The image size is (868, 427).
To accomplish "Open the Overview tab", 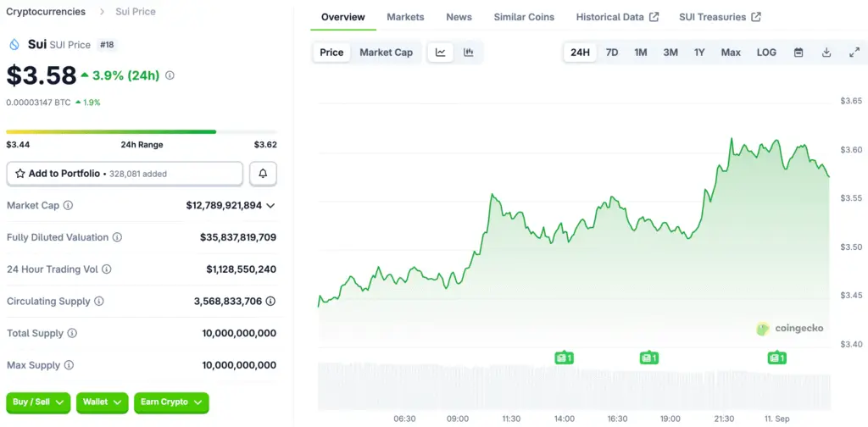I will (343, 17).
